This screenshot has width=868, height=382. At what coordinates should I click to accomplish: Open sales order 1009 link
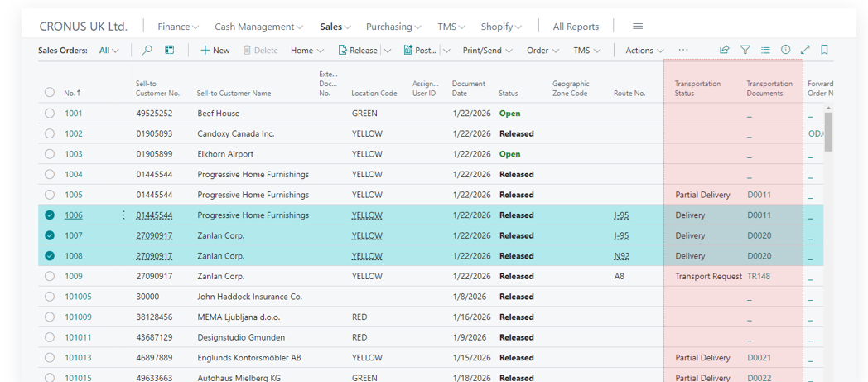(x=74, y=277)
